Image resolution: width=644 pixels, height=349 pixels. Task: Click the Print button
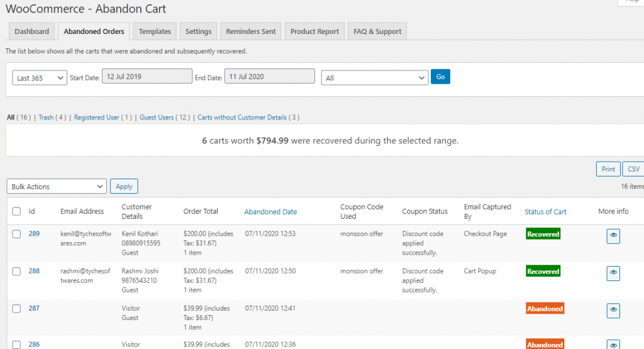tap(608, 169)
